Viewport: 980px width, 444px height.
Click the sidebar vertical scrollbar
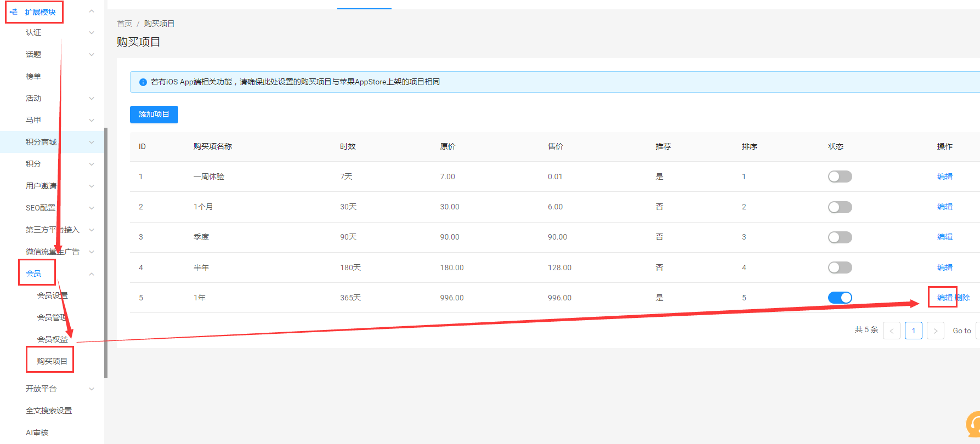click(106, 253)
